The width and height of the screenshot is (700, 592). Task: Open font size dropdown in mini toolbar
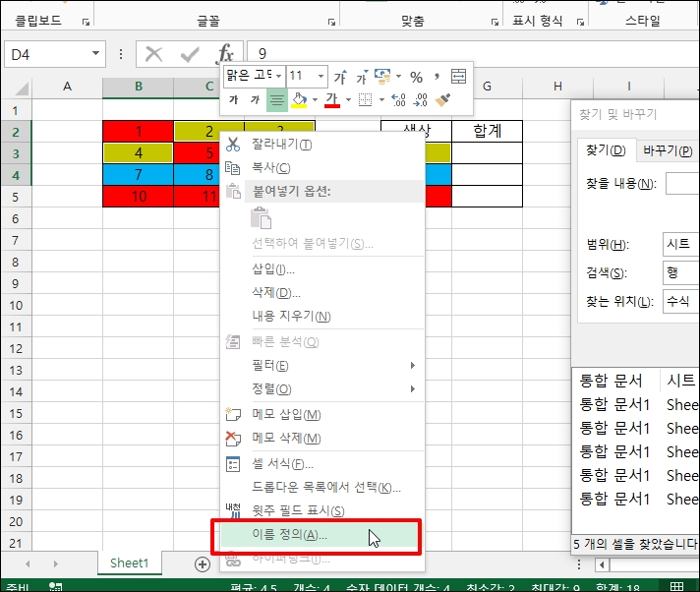pos(321,76)
